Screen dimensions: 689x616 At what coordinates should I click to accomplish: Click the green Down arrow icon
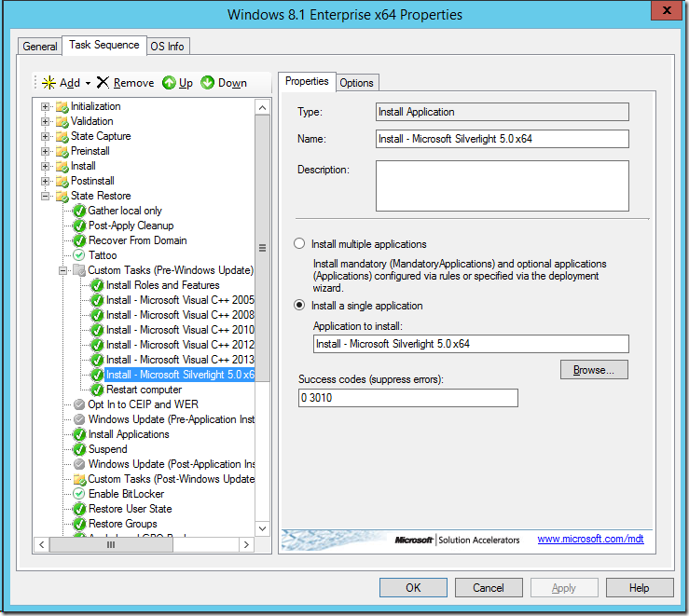coord(207,82)
